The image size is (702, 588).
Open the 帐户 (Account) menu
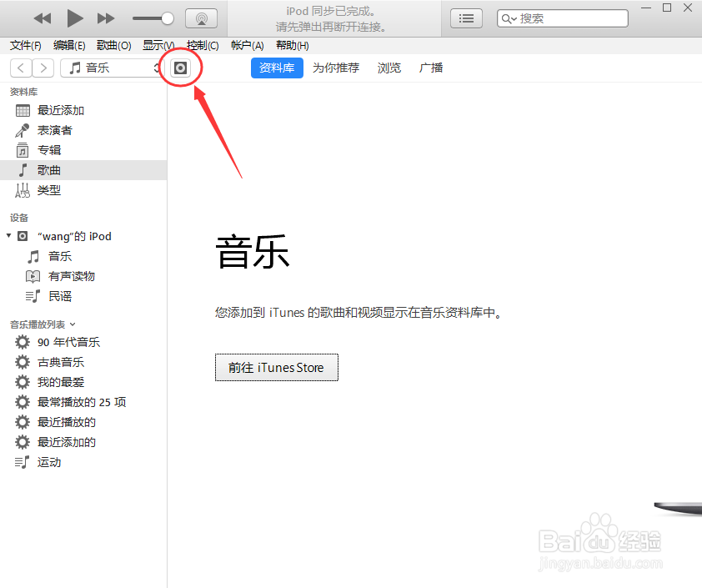tap(248, 45)
